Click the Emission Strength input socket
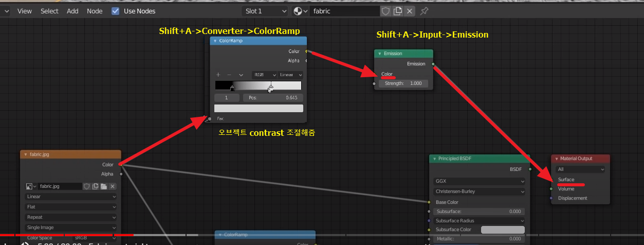644x245 pixels. (374, 83)
